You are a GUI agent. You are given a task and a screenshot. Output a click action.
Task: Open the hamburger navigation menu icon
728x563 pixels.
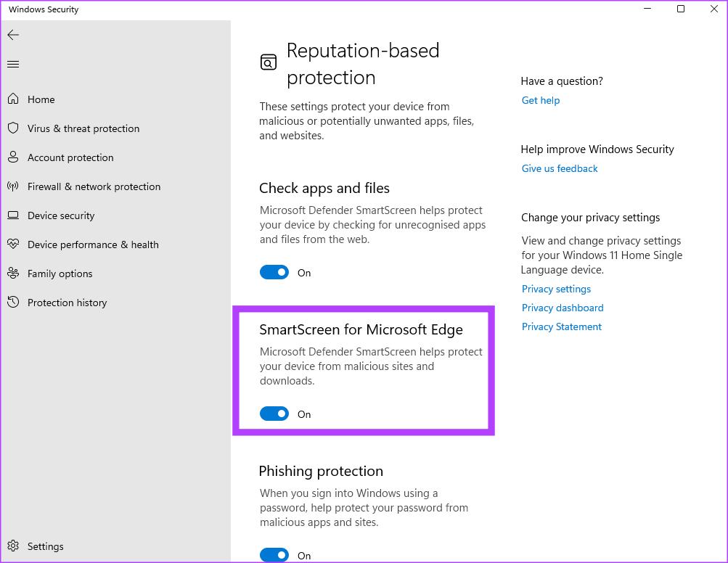coord(13,64)
